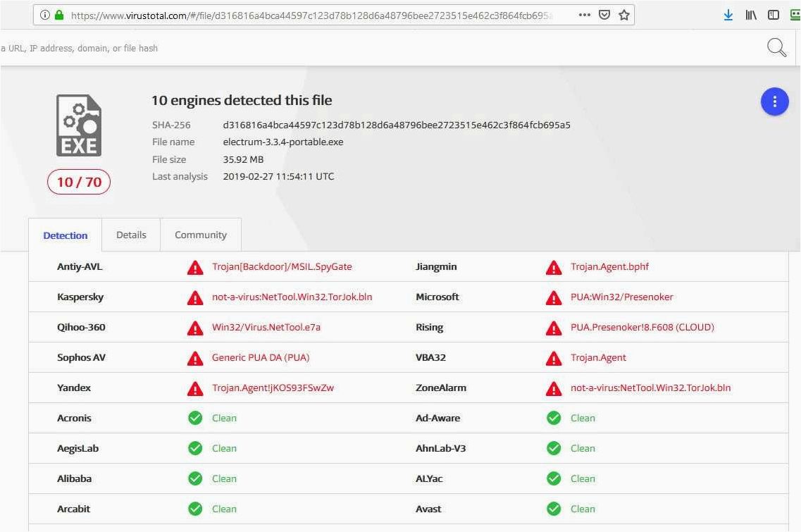
Task: Click the warning icon in Yandex row
Action: [195, 388]
